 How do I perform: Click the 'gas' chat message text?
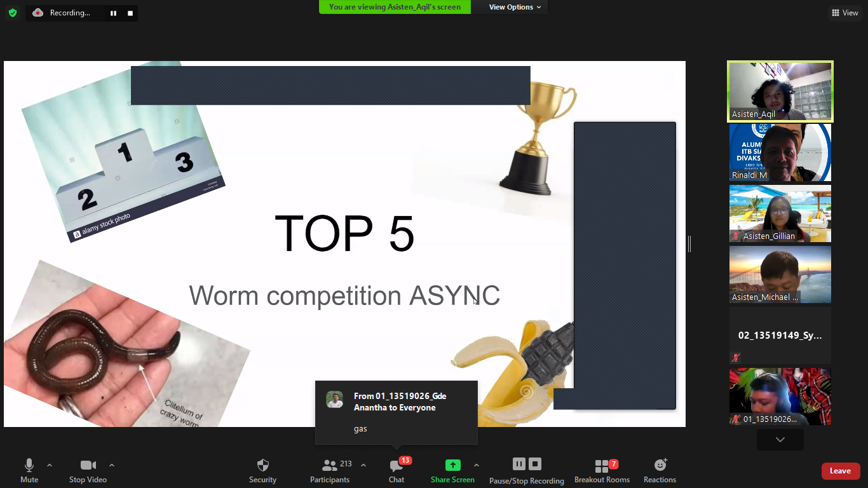coord(360,429)
